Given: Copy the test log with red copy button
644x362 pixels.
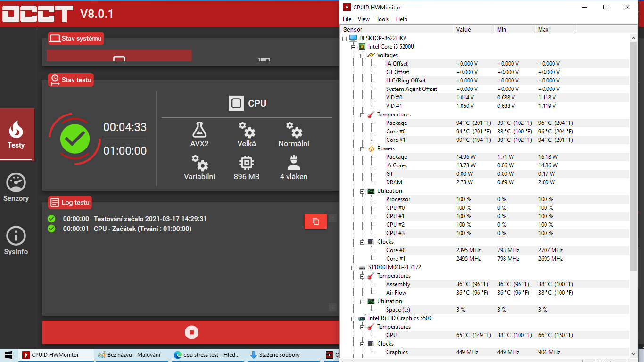Looking at the screenshot, I should click(315, 222).
